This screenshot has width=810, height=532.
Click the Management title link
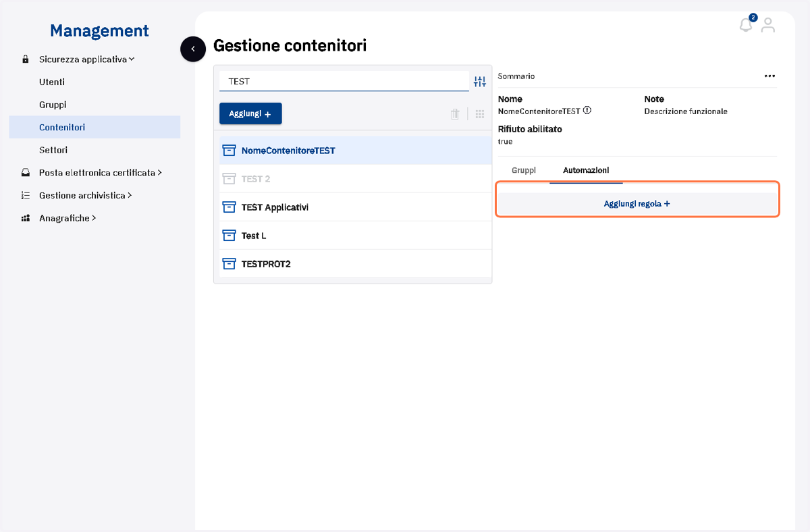point(99,30)
